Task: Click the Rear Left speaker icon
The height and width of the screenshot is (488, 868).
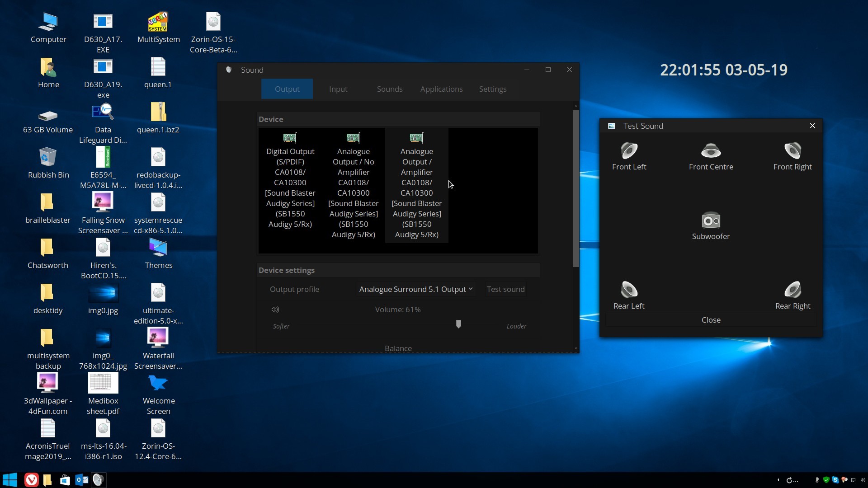Action: tap(629, 290)
